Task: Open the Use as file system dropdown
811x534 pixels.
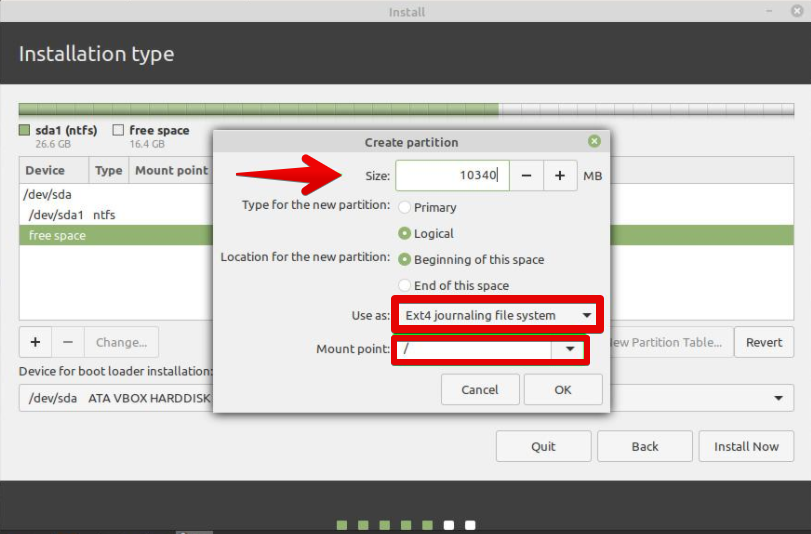Action: (497, 316)
